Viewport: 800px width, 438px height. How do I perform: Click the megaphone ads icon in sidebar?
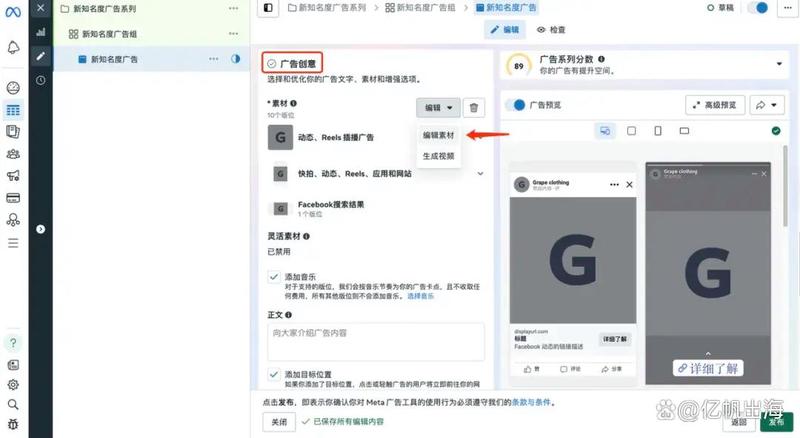click(x=13, y=176)
